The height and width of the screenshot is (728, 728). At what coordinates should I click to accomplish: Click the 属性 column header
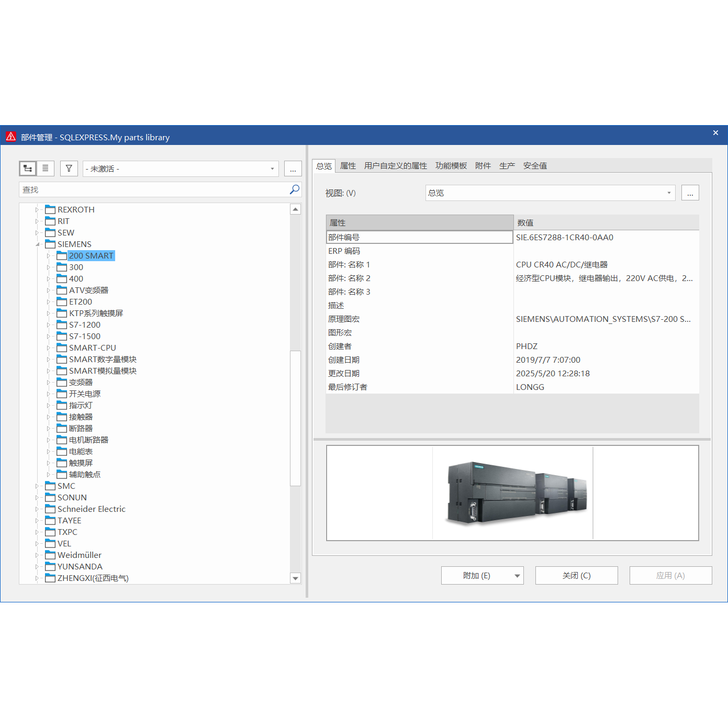point(420,222)
